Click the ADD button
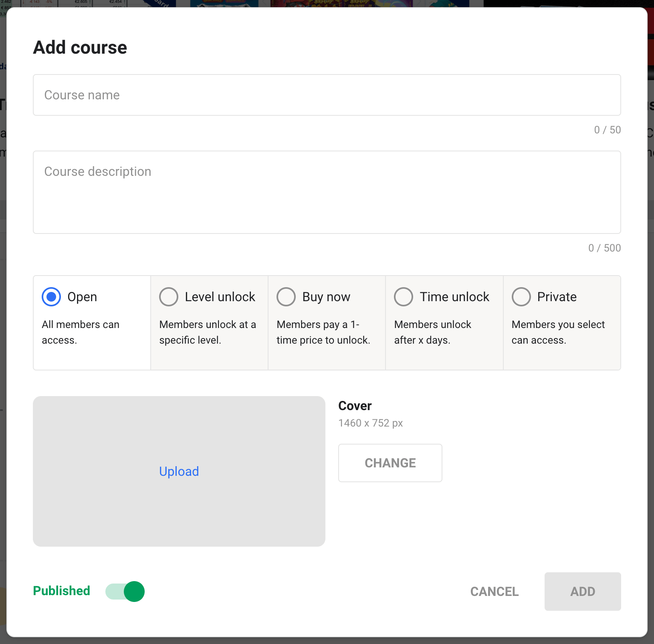The height and width of the screenshot is (644, 654). (x=582, y=592)
